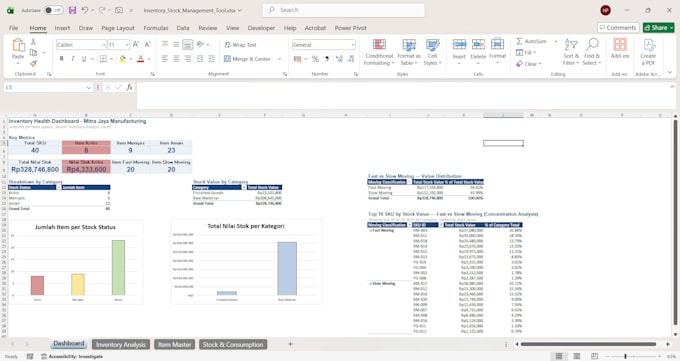Open the Clear menu
This screenshot has height=361, width=680.
coord(529,64)
